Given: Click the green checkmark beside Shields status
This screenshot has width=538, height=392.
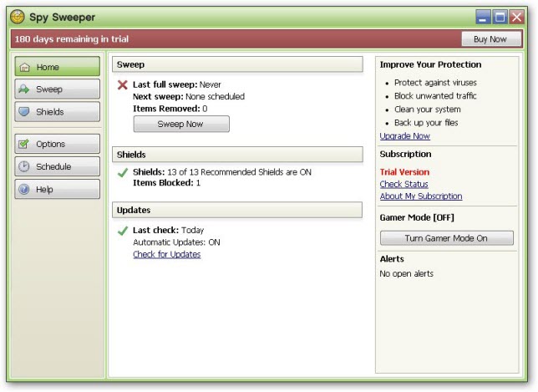Looking at the screenshot, I should pos(123,172).
